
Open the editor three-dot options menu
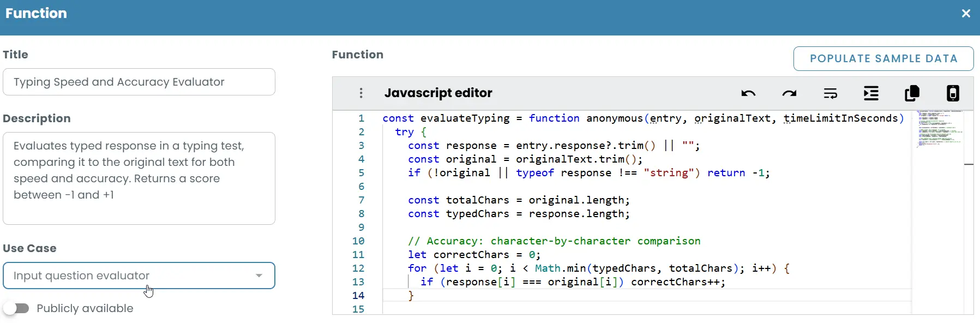pyautogui.click(x=361, y=93)
